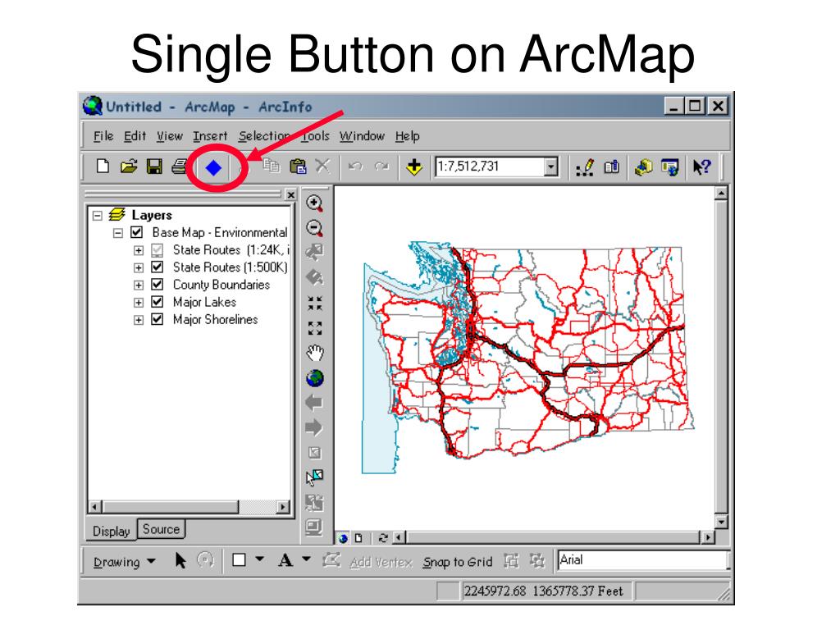Switch to the Source tab
Screen dimensions: 840x630
click(x=162, y=529)
